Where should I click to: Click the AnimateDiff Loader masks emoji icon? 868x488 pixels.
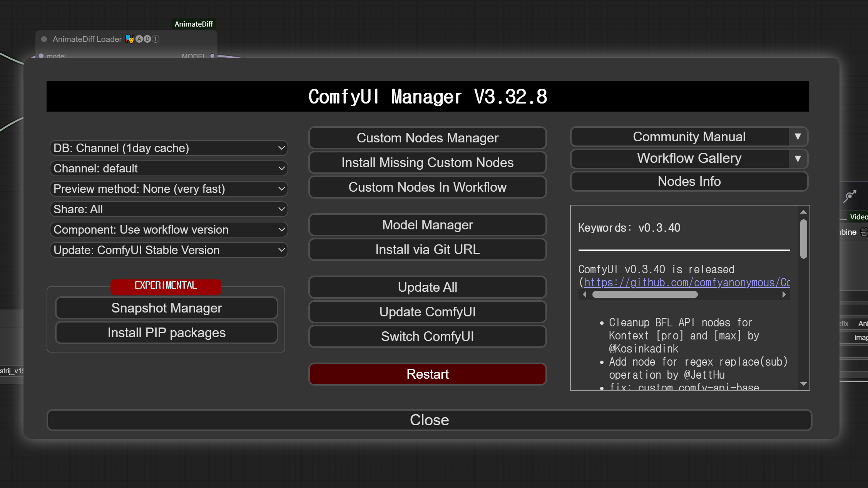pyautogui.click(x=130, y=39)
